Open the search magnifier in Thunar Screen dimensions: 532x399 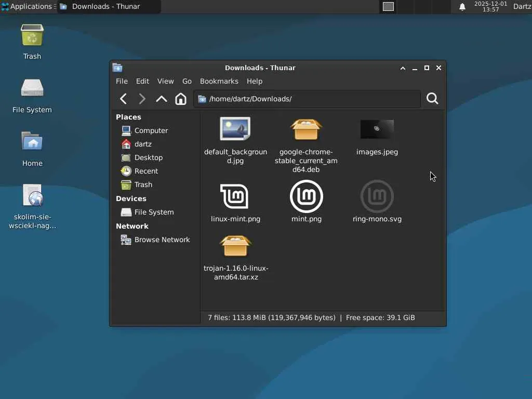432,99
